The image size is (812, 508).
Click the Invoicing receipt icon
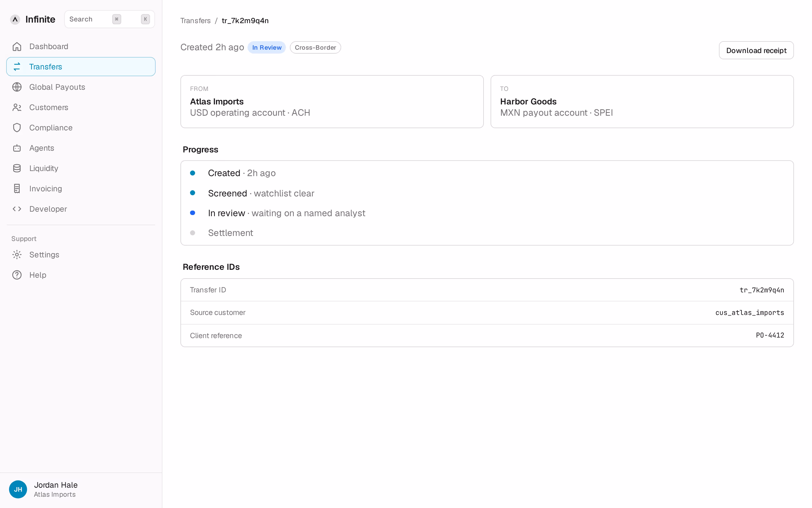[17, 189]
